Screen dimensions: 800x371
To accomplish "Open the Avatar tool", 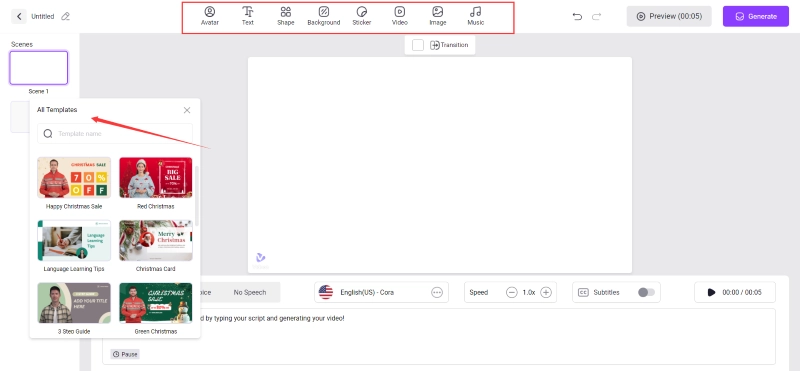I will click(x=210, y=16).
